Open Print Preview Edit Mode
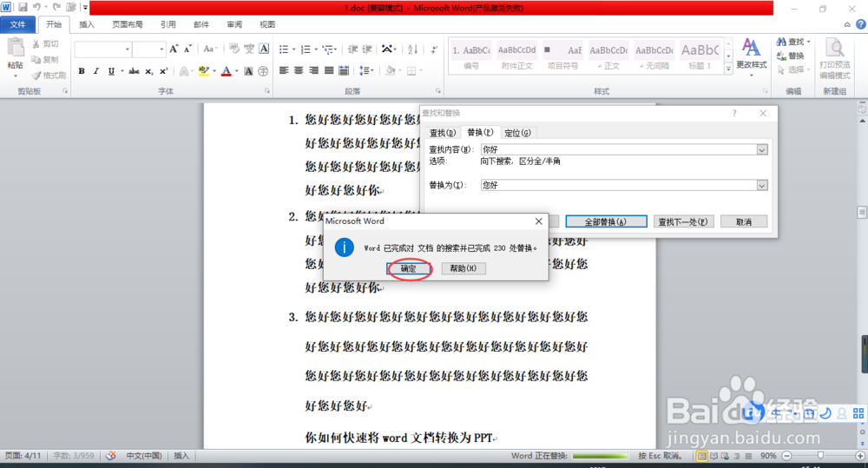 835,59
